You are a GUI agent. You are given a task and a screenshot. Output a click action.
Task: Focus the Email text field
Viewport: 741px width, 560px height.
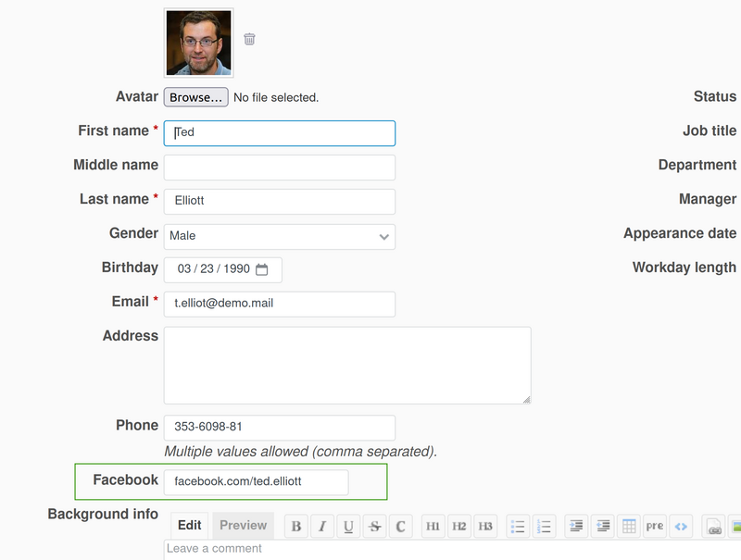(279, 304)
